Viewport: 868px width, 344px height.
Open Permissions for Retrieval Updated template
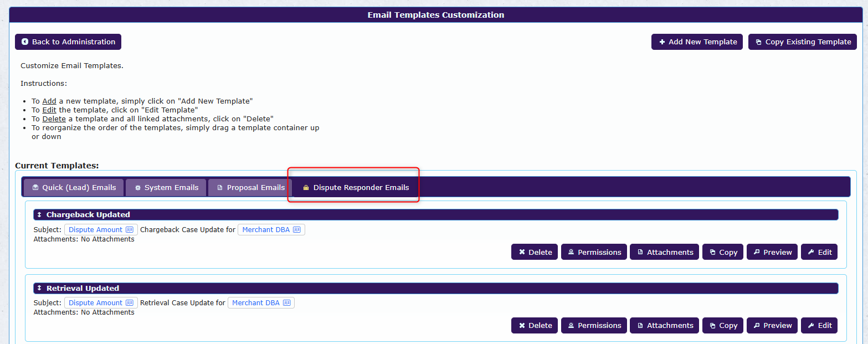coord(594,325)
